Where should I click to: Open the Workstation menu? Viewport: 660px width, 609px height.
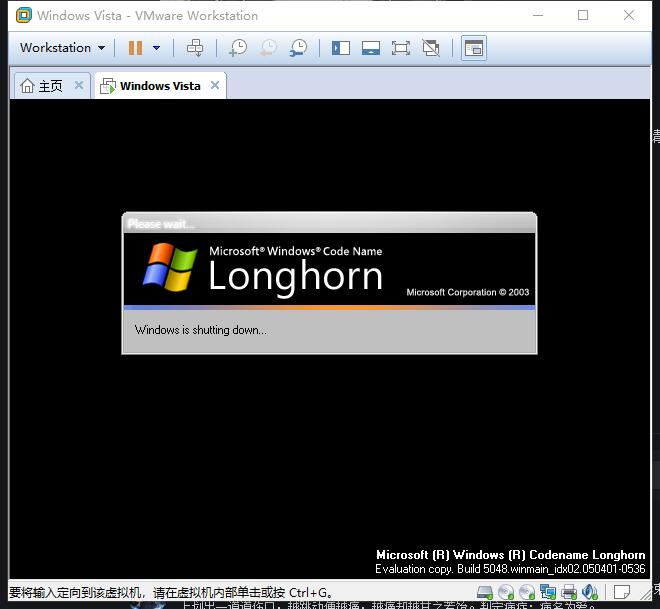[x=62, y=48]
